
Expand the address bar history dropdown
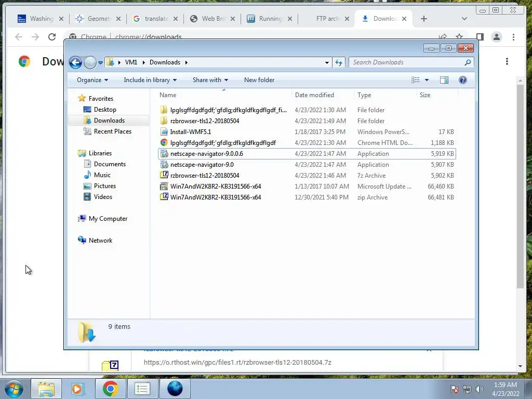click(327, 62)
